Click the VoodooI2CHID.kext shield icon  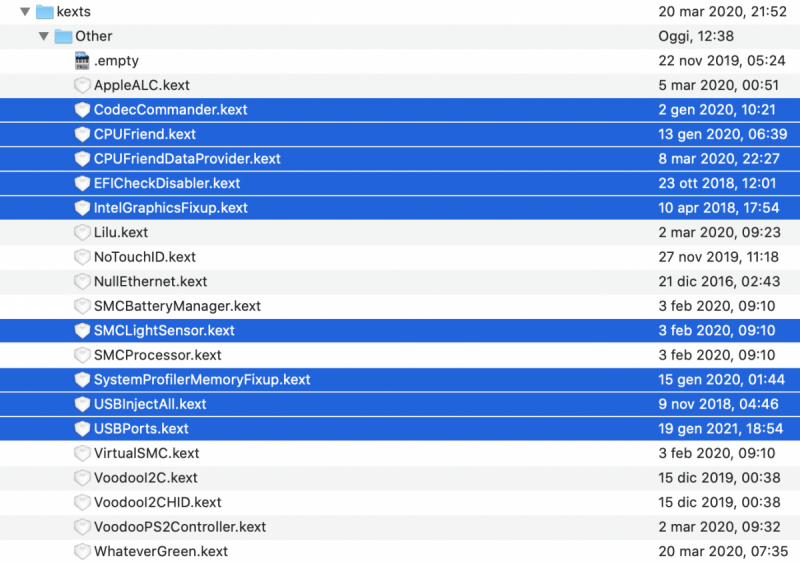[82, 502]
